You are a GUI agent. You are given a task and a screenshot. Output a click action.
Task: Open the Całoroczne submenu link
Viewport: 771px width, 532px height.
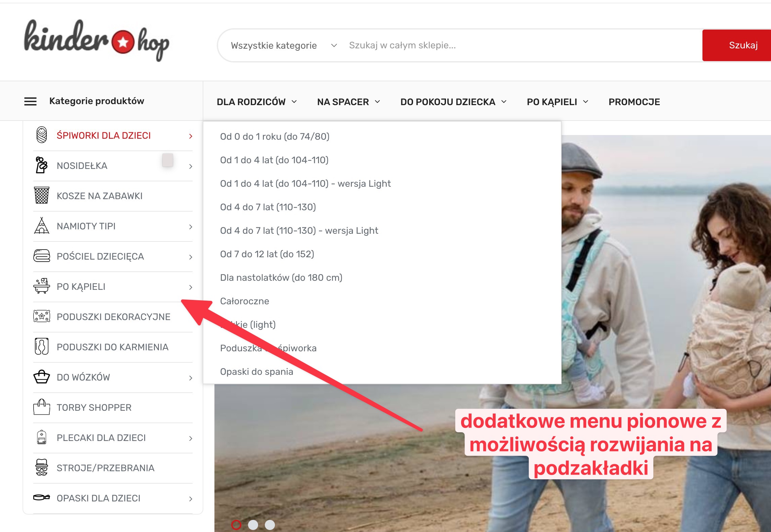244,301
